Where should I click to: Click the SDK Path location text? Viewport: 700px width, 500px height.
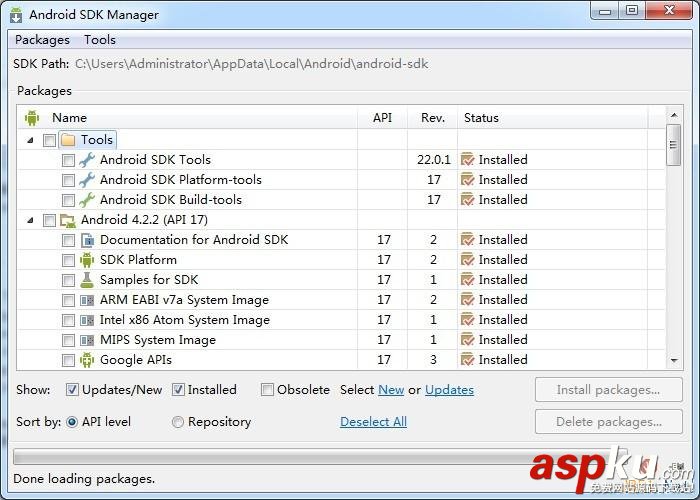(x=251, y=64)
